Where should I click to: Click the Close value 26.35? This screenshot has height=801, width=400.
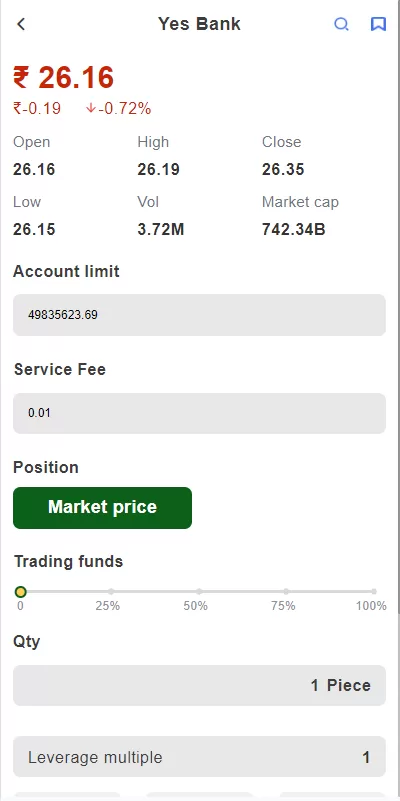tap(283, 169)
